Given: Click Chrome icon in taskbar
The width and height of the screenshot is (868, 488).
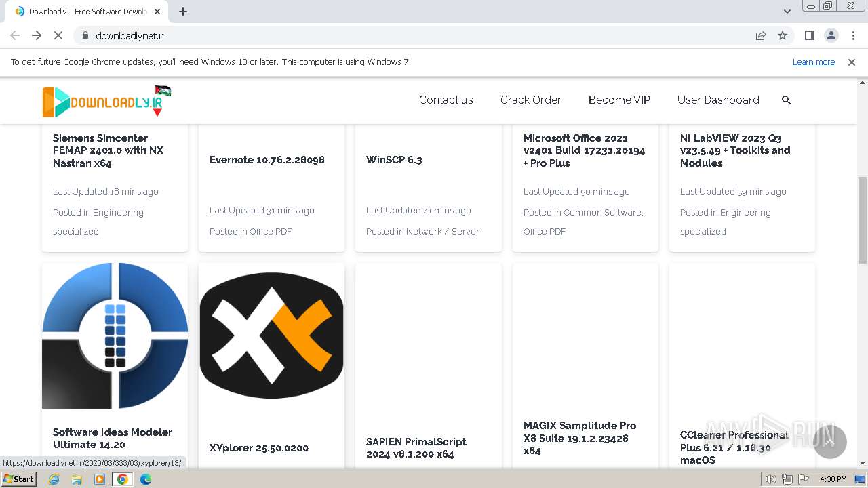Looking at the screenshot, I should [123, 479].
